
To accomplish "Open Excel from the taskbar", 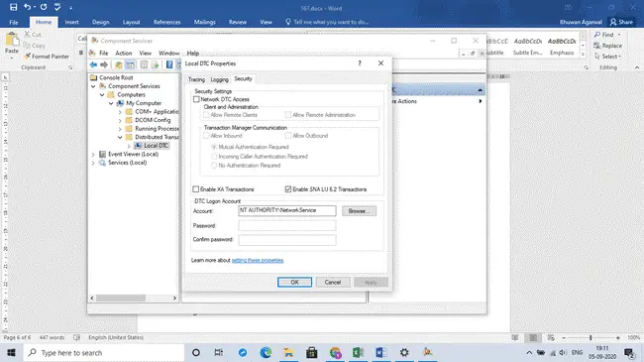I will [358, 352].
